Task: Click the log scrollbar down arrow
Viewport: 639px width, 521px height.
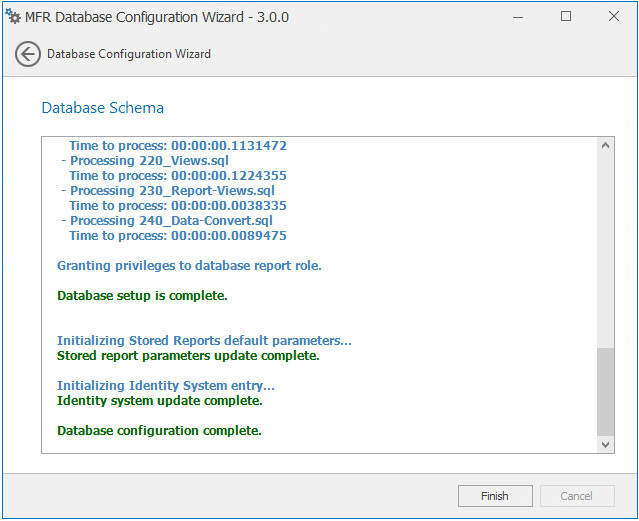Action: point(606,444)
